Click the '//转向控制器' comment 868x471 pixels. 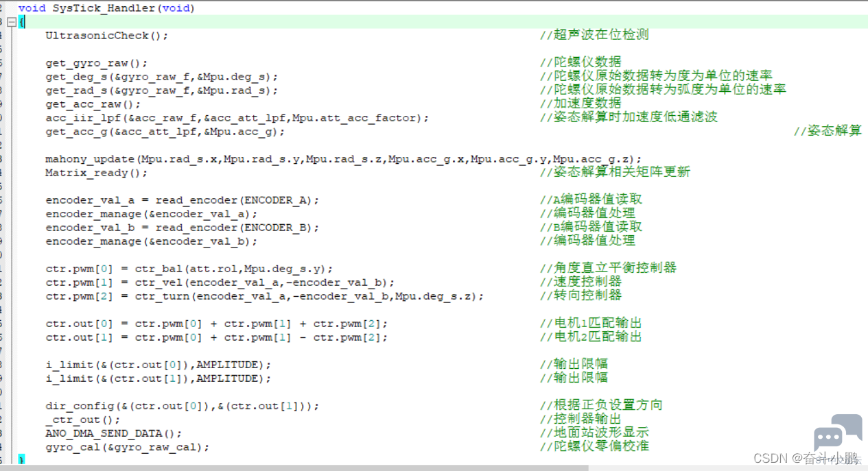coord(580,295)
